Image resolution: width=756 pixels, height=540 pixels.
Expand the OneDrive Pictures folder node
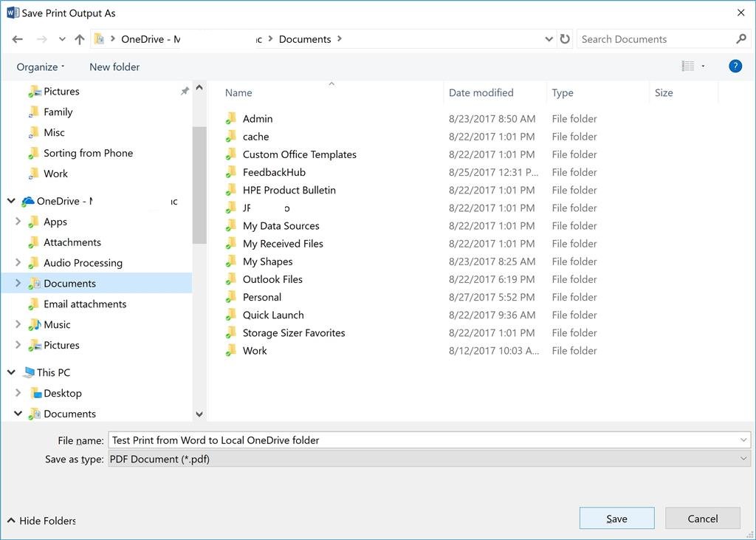18,344
